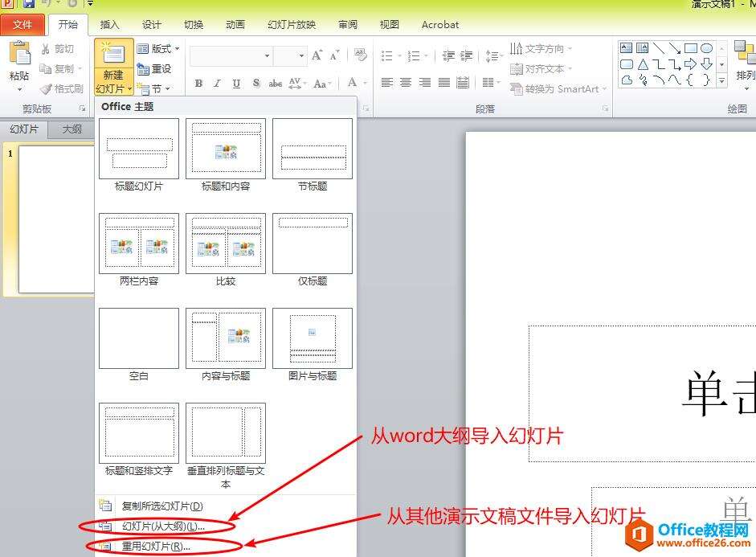The width and height of the screenshot is (756, 557).
Task: Click the Distributed alignment icon
Action: click(463, 83)
